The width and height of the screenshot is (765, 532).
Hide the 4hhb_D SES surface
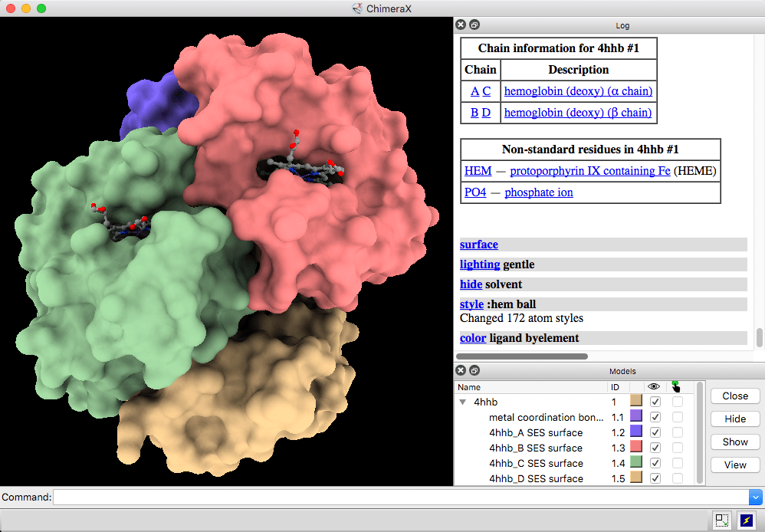[655, 478]
